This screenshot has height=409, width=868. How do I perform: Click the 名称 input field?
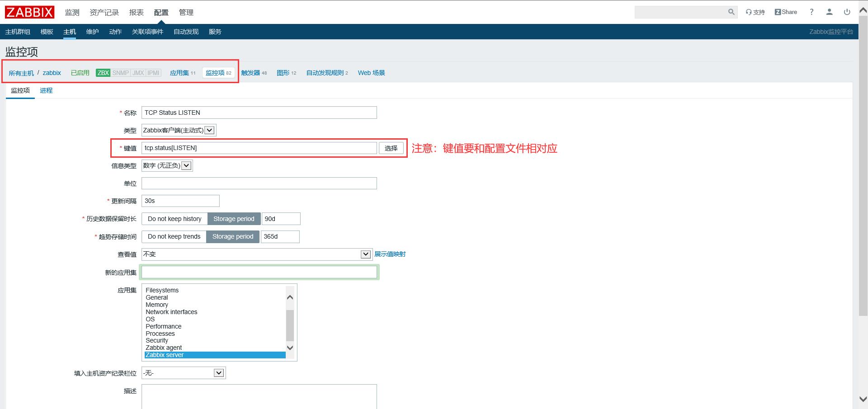[259, 113]
